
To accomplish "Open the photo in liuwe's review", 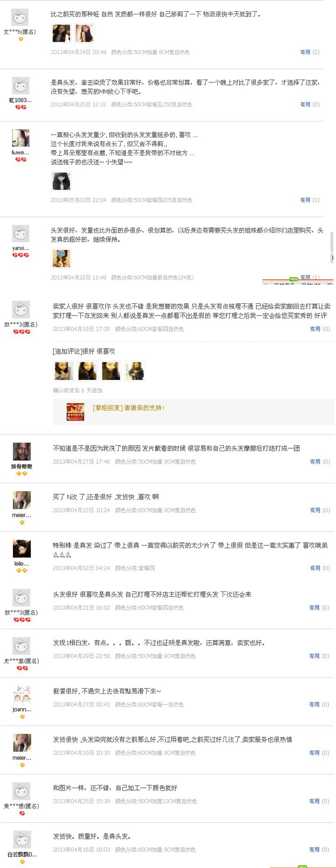I will (x=61, y=182).
